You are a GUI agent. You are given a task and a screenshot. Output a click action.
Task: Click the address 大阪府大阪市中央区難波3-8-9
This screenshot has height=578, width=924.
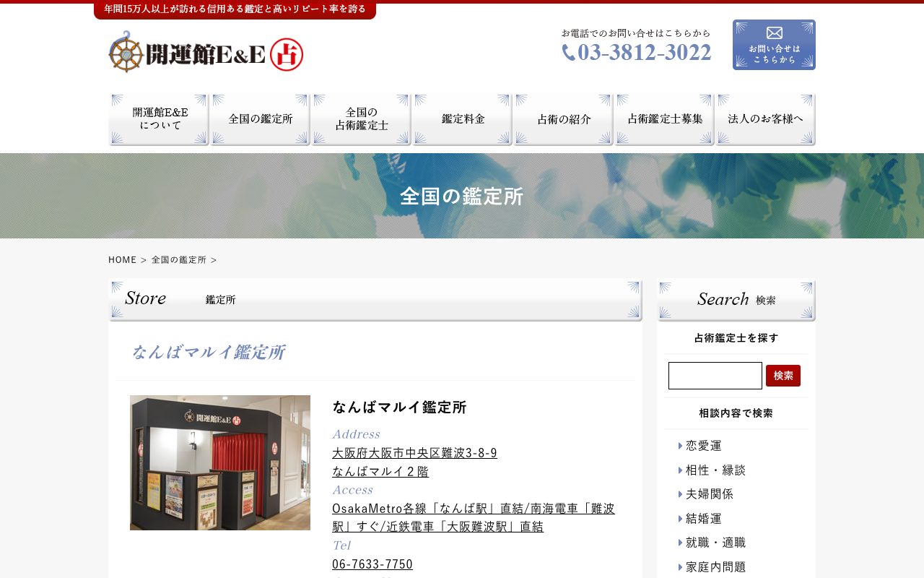click(414, 453)
